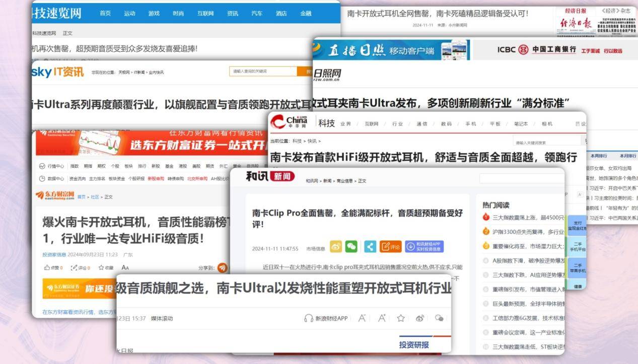The image size is (638, 364).
Task: Click the headphone icon beside 新浪财经APP
Action: tap(309, 318)
